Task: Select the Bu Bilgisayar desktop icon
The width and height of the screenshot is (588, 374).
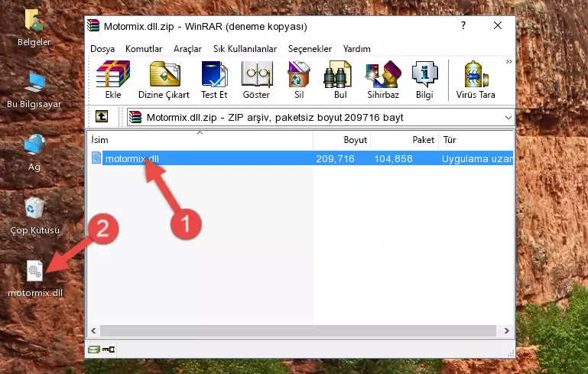Action: pyautogui.click(x=34, y=90)
